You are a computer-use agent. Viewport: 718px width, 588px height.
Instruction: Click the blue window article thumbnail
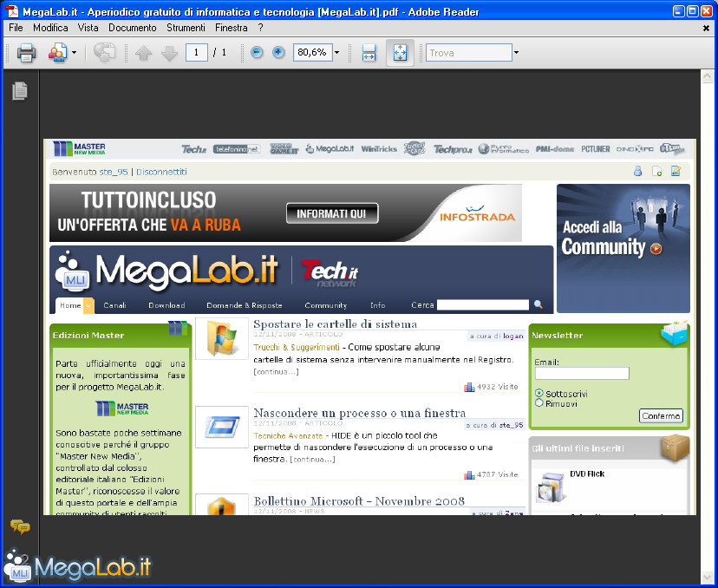click(222, 427)
